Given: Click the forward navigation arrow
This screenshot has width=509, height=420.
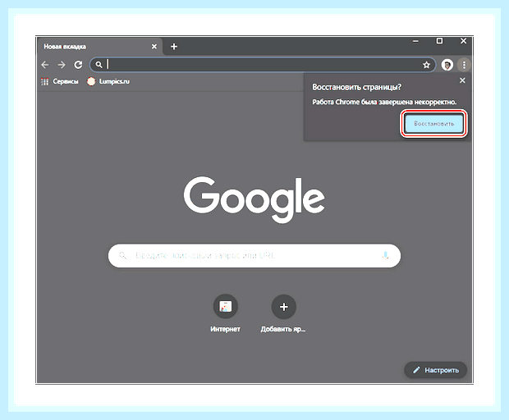Looking at the screenshot, I should point(62,65).
